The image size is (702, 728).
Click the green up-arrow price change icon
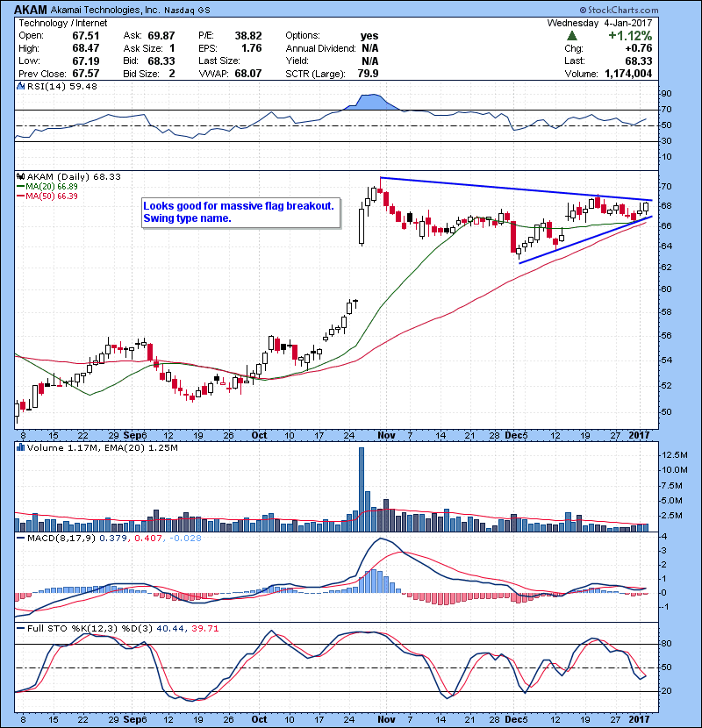pos(572,36)
